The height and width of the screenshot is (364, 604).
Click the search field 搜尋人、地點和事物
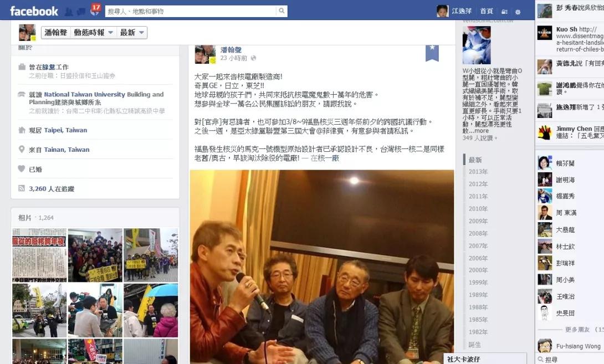click(191, 11)
